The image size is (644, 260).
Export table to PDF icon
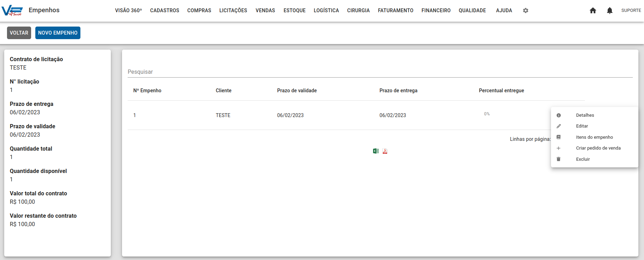point(385,151)
